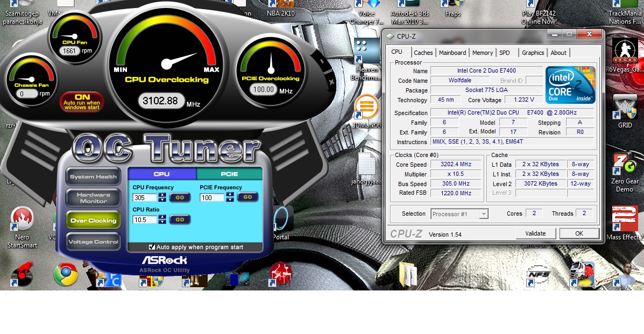The height and width of the screenshot is (334, 644).
Task: Click the CPU Ratio input field
Action: pyautogui.click(x=145, y=220)
